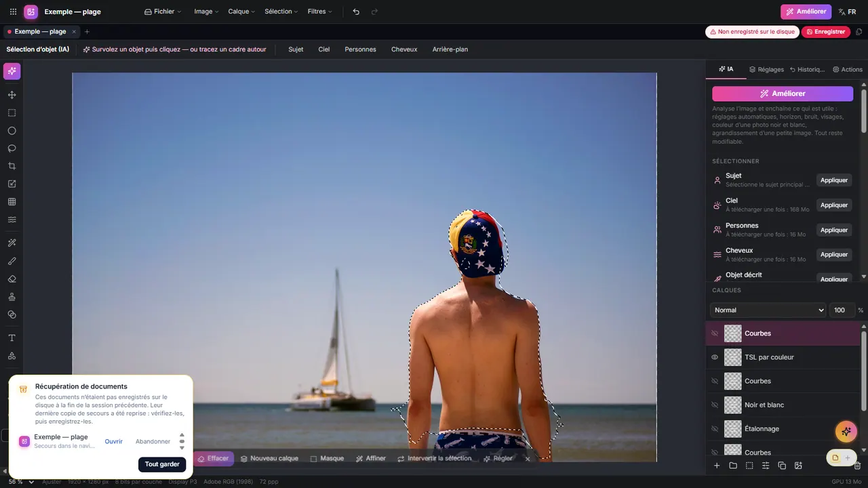The height and width of the screenshot is (488, 868).
Task: Show the Étalonnage layer
Action: pos(715,428)
